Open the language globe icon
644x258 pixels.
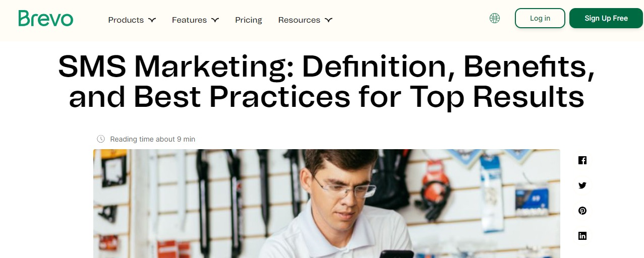click(x=495, y=18)
